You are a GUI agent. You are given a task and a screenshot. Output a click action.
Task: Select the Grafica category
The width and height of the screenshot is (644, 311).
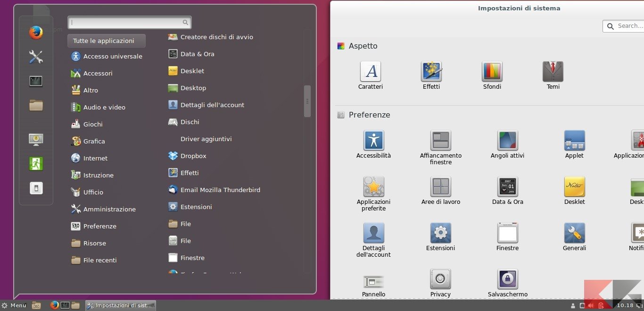[x=94, y=141]
